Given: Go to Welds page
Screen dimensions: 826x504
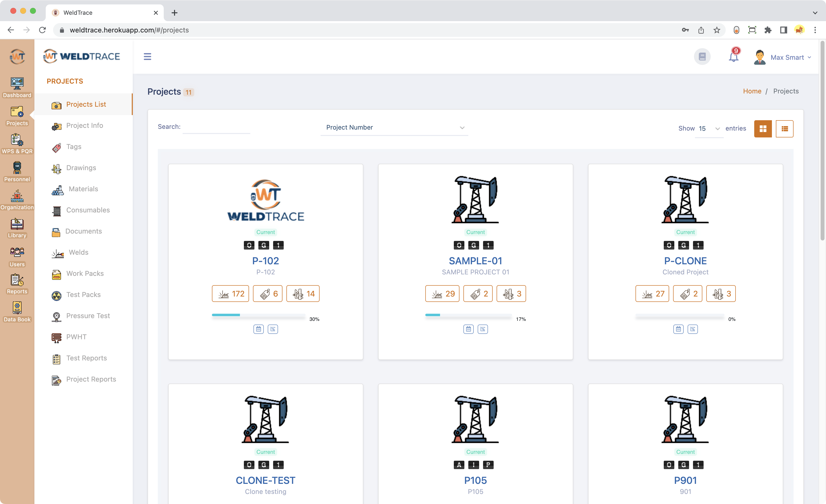Looking at the screenshot, I should click(84, 252).
